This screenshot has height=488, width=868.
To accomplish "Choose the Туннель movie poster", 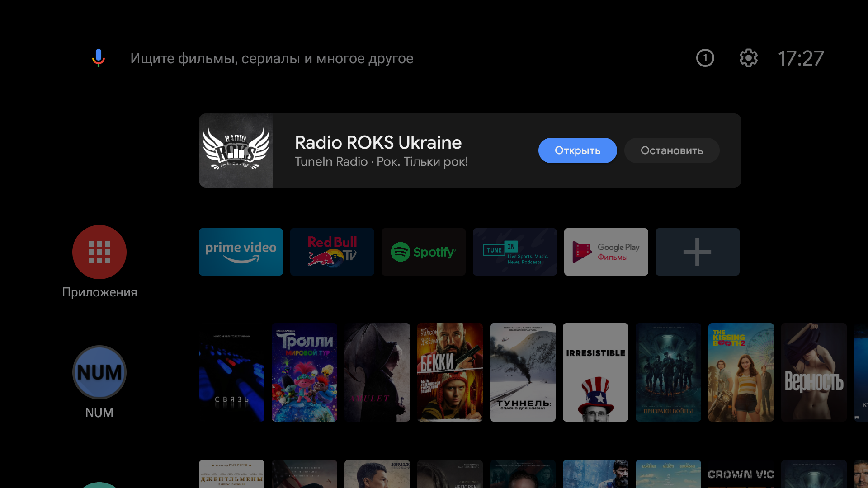I will point(523,372).
